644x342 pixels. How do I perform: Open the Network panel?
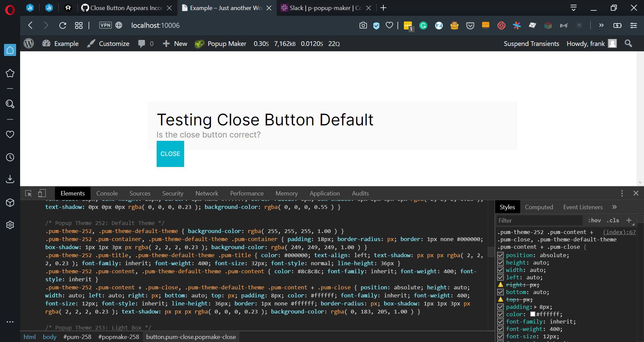tap(207, 193)
